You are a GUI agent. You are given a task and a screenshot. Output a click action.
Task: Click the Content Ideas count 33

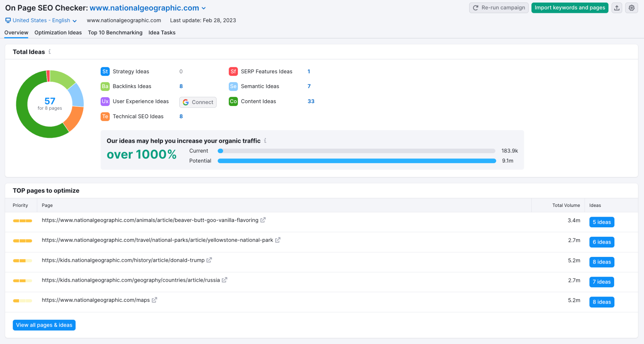point(311,101)
